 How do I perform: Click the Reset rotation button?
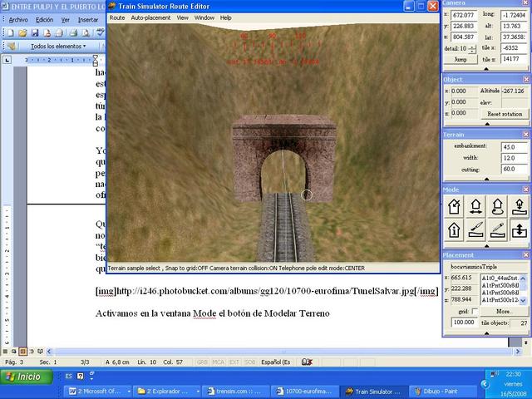tap(504, 114)
